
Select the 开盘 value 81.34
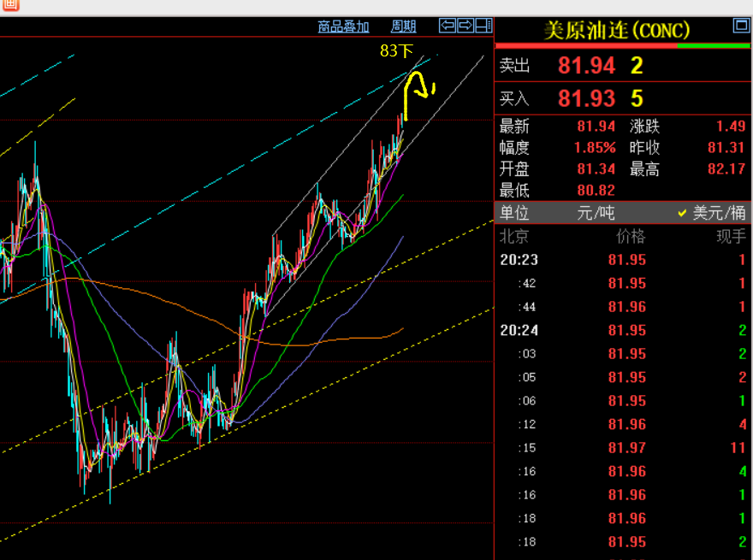tap(596, 169)
